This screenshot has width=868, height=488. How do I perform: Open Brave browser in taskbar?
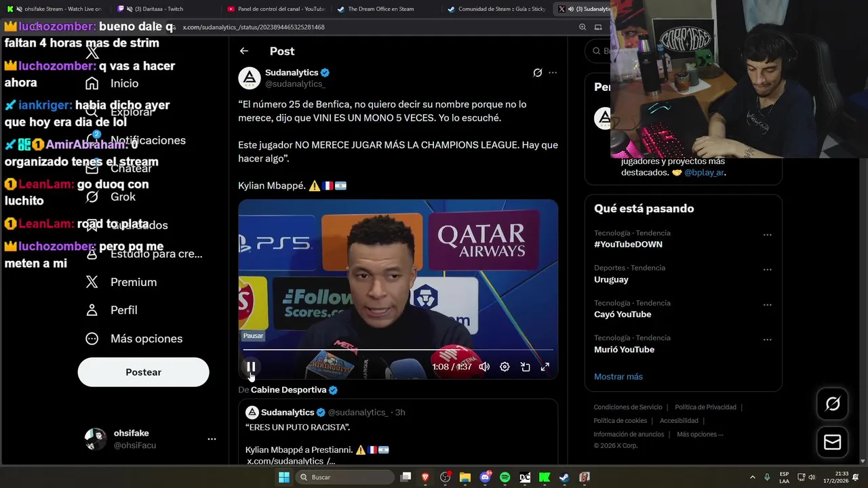point(425,477)
